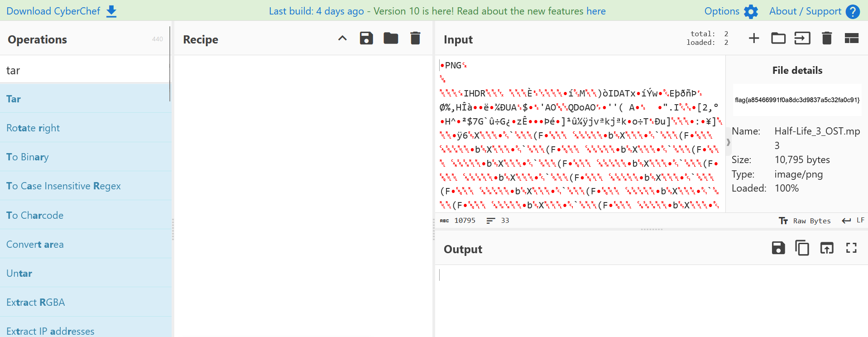Copy raw output to clipboard
Viewport: 868px width, 337px height.
coord(802,248)
